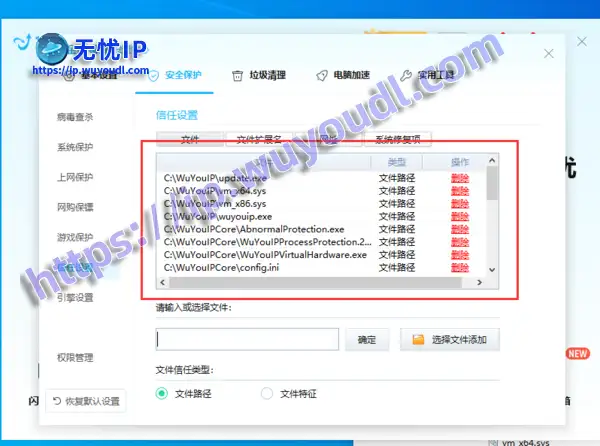This screenshot has width=600, height=446.
Task: Click the file path input field
Action: coord(247,340)
